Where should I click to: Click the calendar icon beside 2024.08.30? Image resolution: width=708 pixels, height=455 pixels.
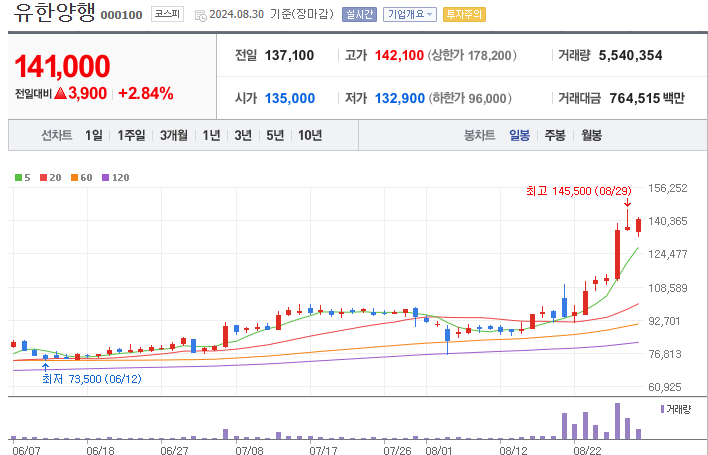pos(200,15)
